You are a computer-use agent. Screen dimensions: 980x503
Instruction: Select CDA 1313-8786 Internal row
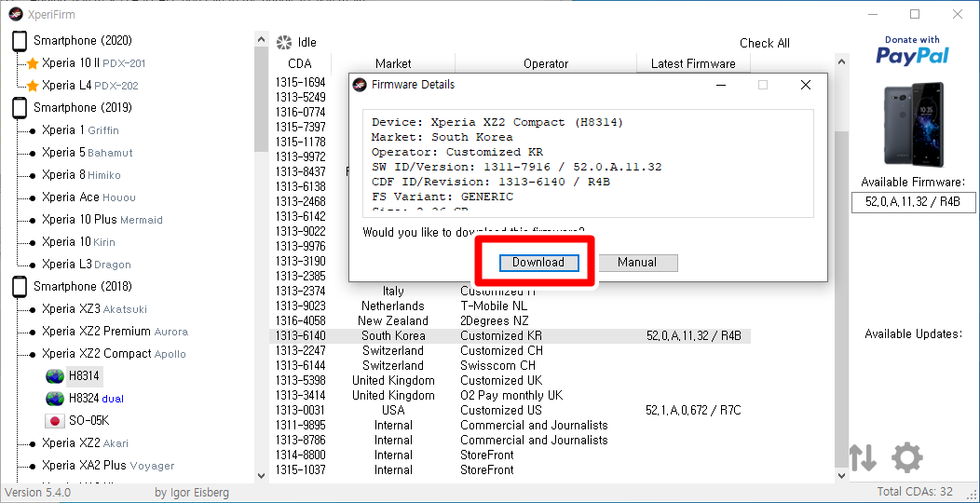(x=510, y=441)
